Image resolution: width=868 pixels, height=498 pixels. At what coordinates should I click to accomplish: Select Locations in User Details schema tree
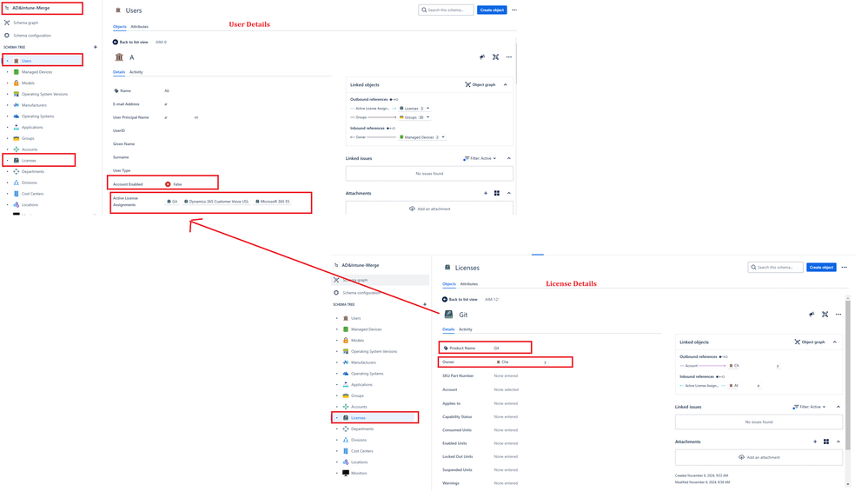pos(30,205)
